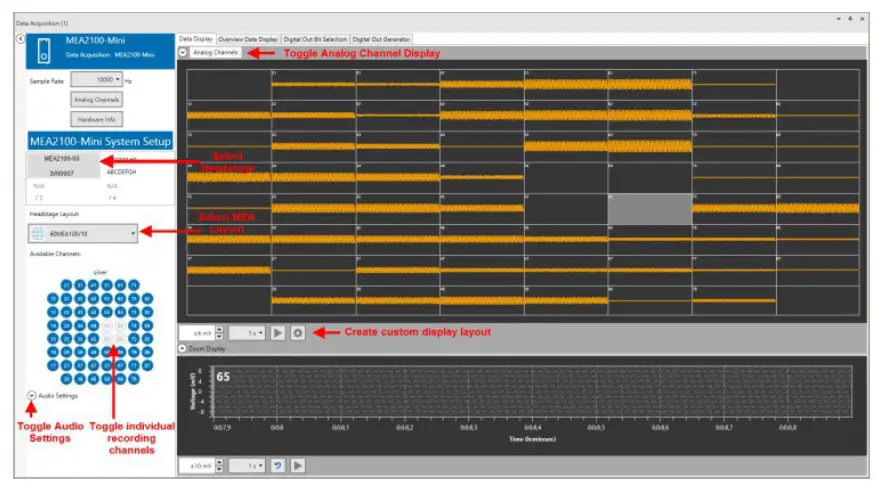Click the blue reset arrow in zoom toolbar

(x=277, y=465)
